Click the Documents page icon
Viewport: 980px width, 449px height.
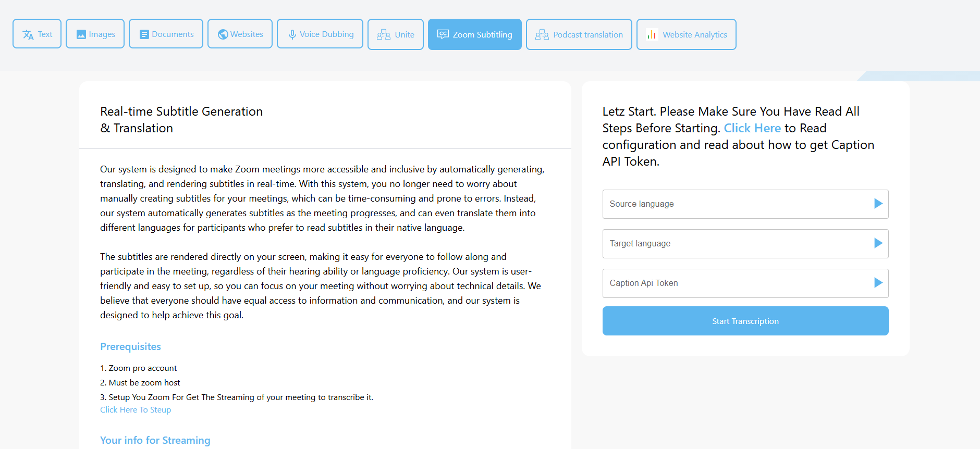coord(144,34)
